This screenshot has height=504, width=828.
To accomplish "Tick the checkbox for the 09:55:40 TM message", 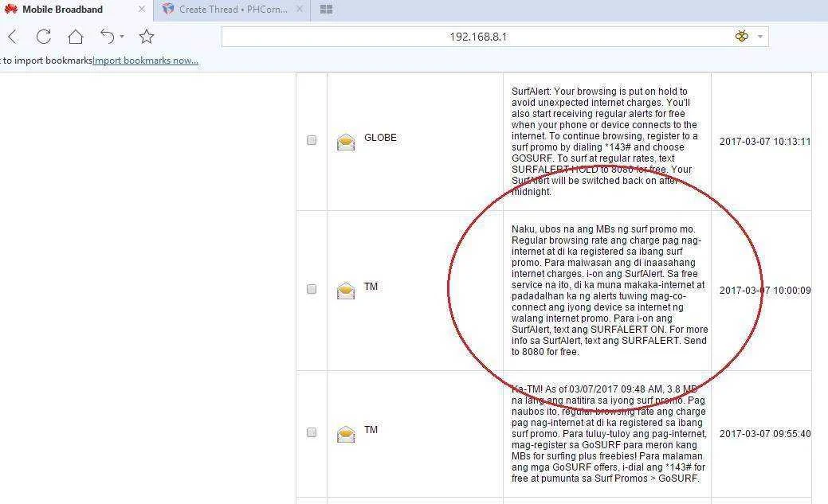I will [312, 432].
